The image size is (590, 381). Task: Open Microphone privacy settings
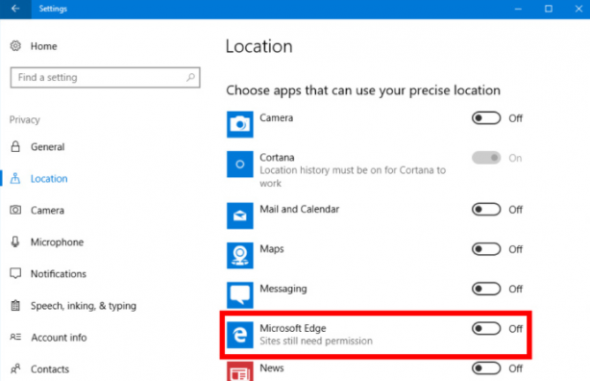click(57, 242)
